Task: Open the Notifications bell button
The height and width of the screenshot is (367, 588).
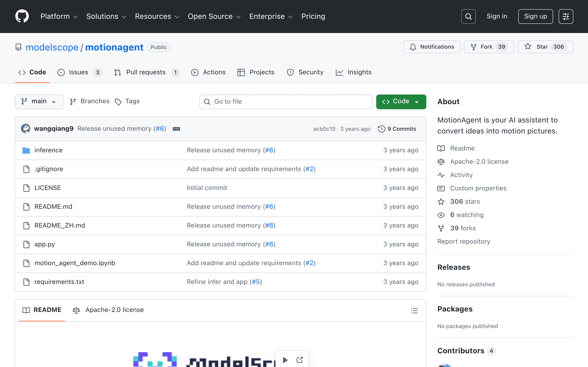Action: [432, 47]
